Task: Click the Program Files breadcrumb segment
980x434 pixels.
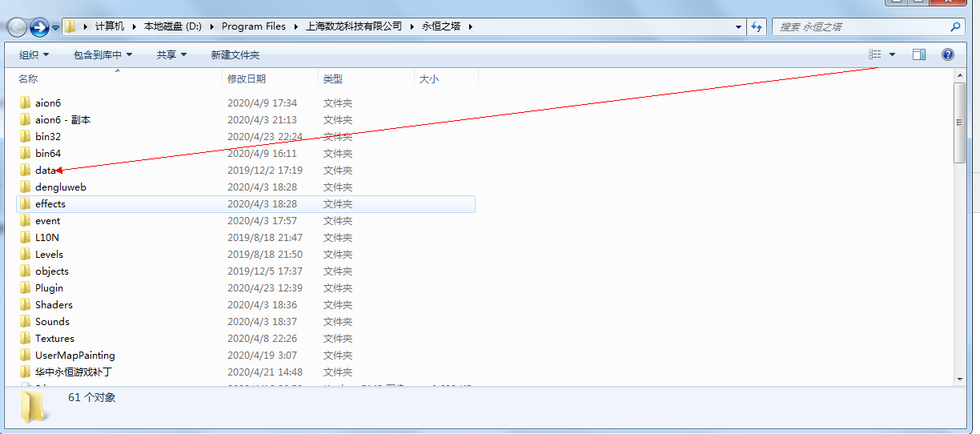Action: tap(254, 26)
